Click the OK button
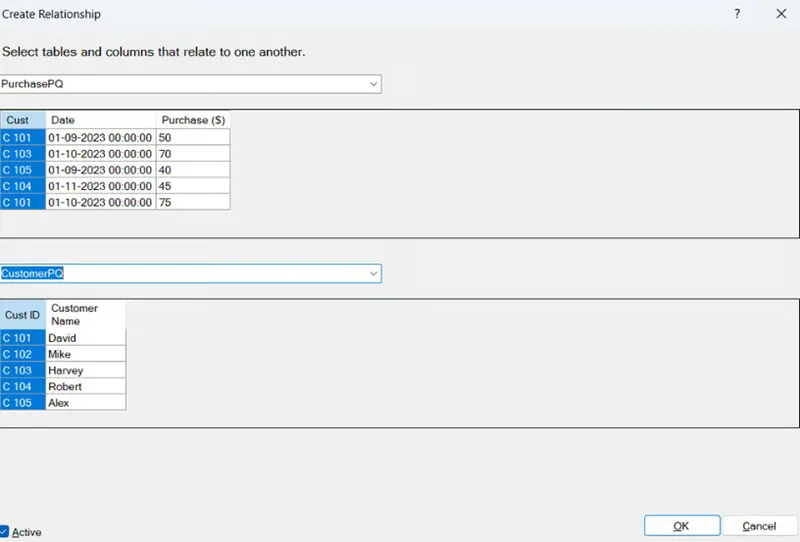Screen dimensions: 800x542 [x=681, y=526]
